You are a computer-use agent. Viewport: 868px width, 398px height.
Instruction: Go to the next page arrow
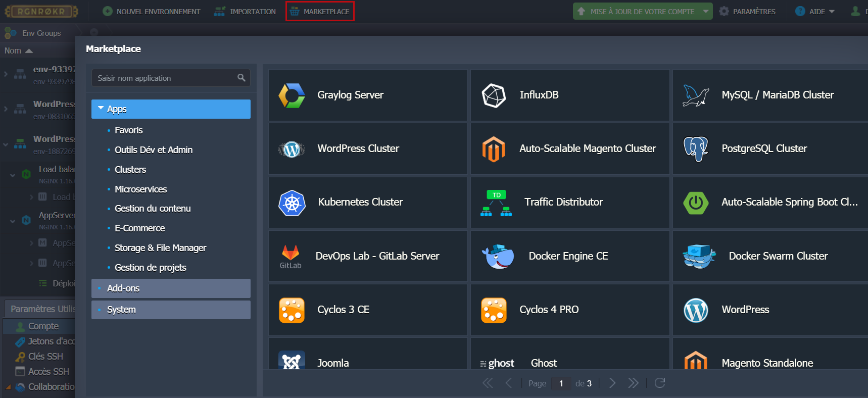(x=612, y=383)
